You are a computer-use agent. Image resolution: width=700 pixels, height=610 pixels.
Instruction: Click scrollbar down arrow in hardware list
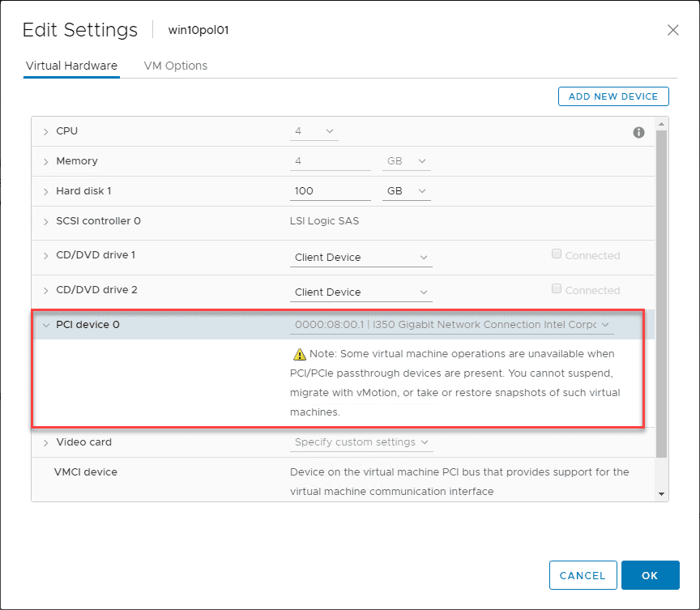pyautogui.click(x=662, y=493)
